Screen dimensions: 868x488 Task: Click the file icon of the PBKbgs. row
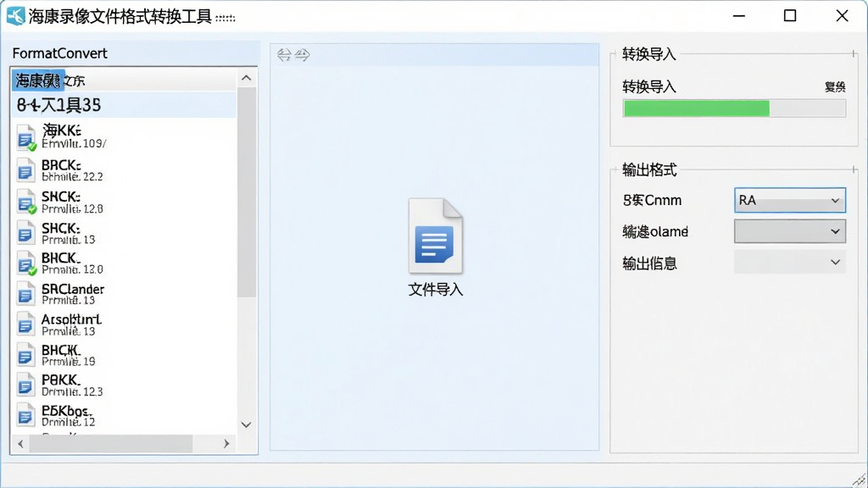click(25, 415)
